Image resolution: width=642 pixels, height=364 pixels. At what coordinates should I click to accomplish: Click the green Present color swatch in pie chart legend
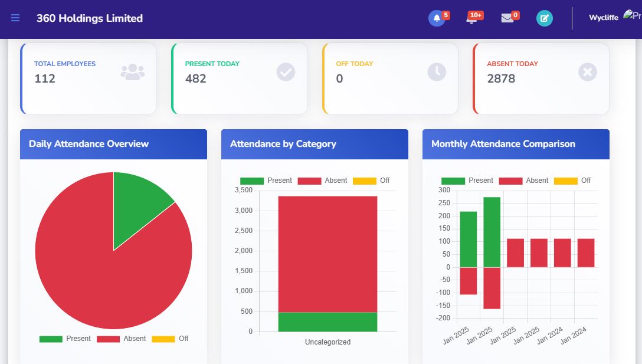[x=50, y=339]
